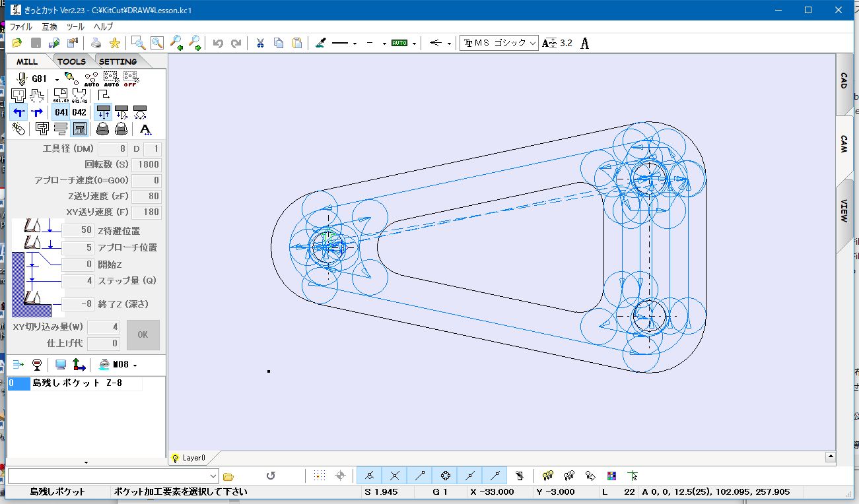Click the AUTO green color indicator
Screen dimensions: 859x504
point(399,43)
